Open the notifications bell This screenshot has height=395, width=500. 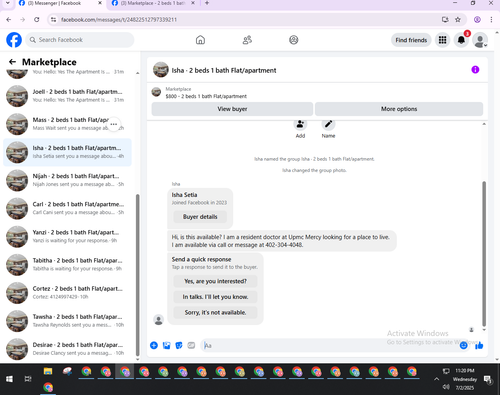click(461, 40)
